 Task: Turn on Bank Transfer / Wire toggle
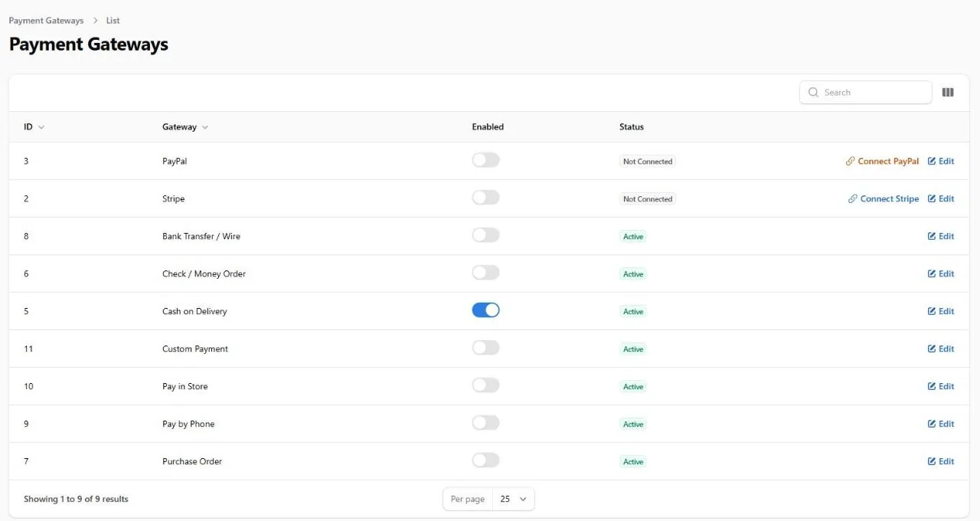coord(485,235)
